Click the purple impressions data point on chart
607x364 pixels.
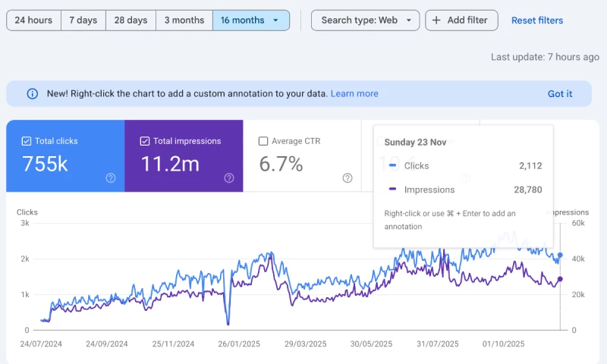coord(560,279)
